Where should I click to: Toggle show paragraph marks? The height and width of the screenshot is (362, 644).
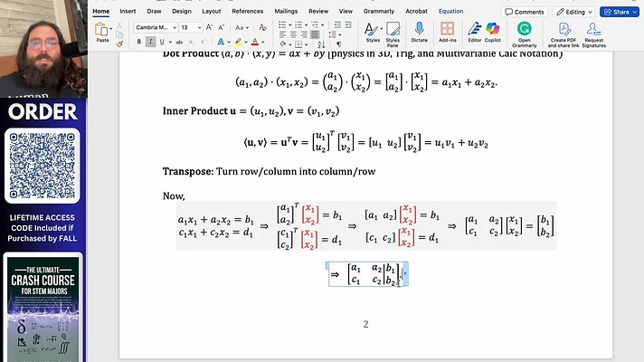pos(339,44)
